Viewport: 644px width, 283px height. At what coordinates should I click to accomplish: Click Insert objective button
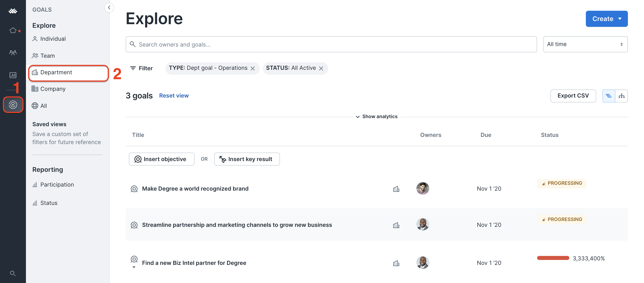click(x=161, y=159)
